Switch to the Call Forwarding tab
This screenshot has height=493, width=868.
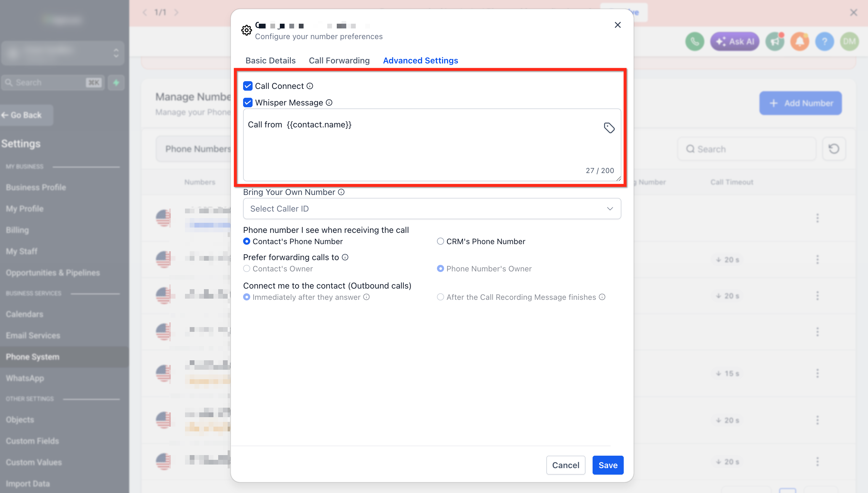339,61
